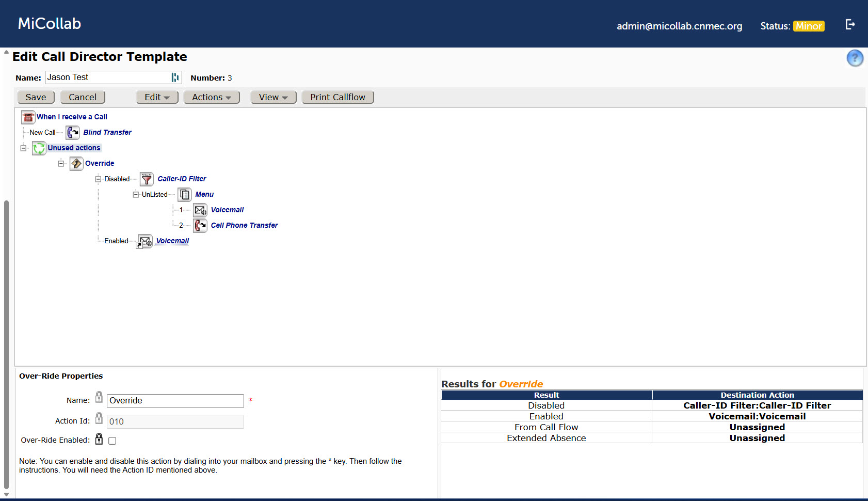Click the Unused actions recycle icon
Screen dimensions: 868x501
tap(39, 148)
